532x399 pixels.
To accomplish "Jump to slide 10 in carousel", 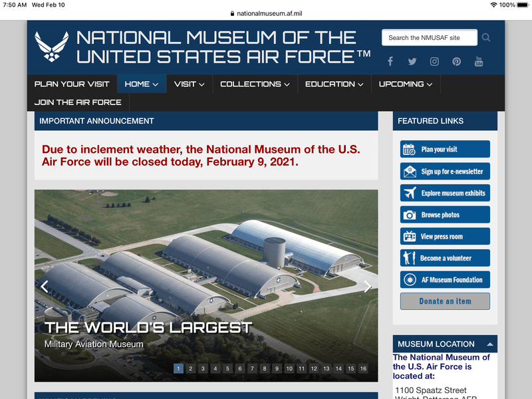I will 289,368.
